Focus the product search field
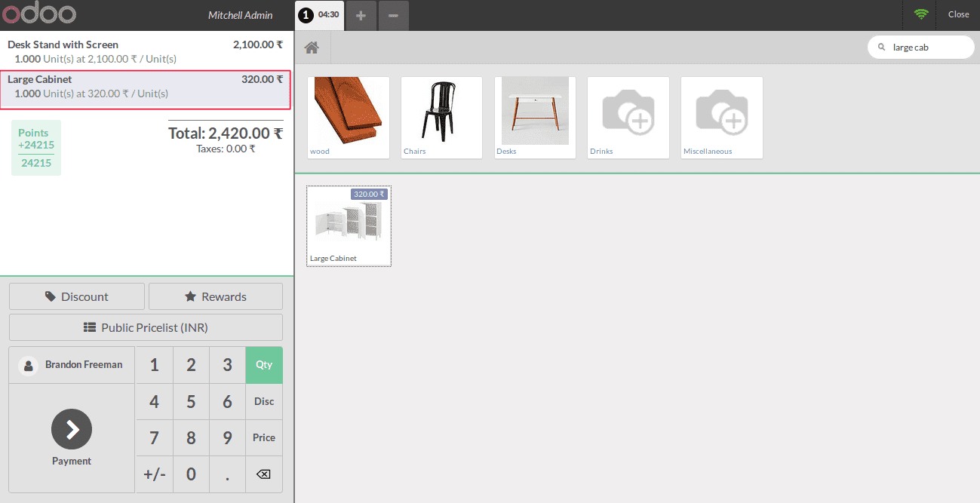 point(921,48)
